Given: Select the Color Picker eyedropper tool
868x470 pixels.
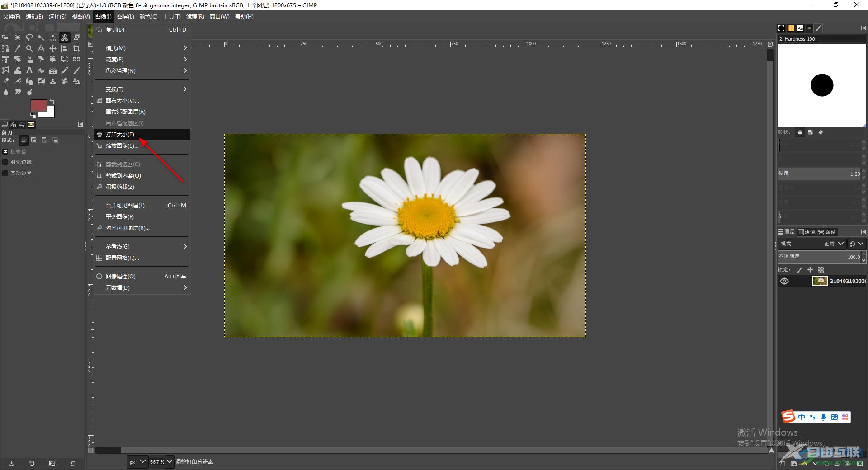Looking at the screenshot, I should point(18,48).
